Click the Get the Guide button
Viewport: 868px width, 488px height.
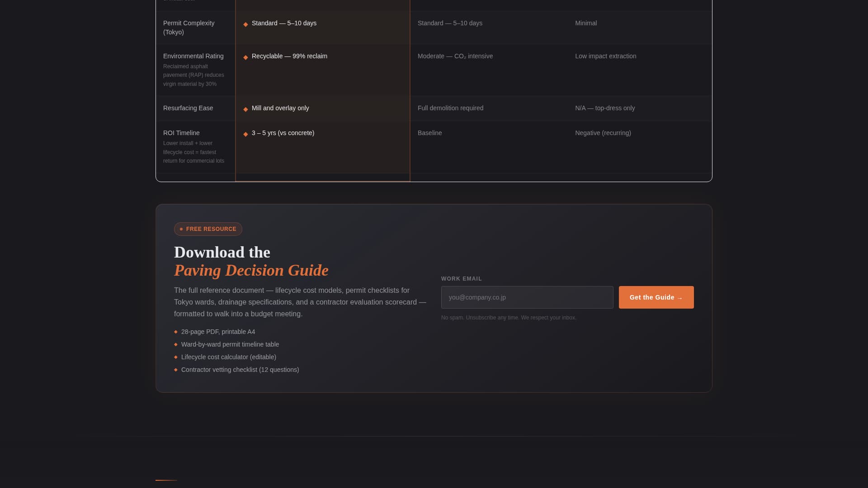(656, 297)
